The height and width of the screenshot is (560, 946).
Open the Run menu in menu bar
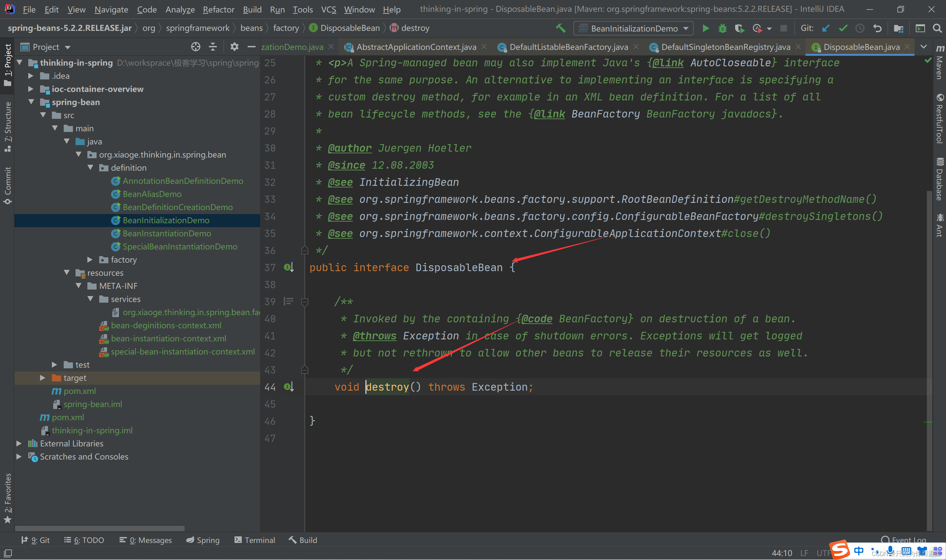(x=278, y=10)
